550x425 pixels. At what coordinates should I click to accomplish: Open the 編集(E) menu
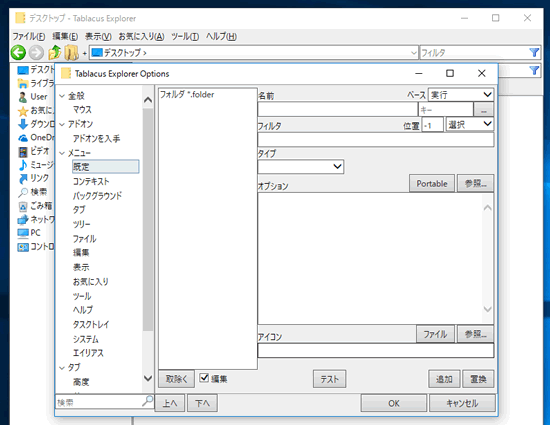click(65, 36)
